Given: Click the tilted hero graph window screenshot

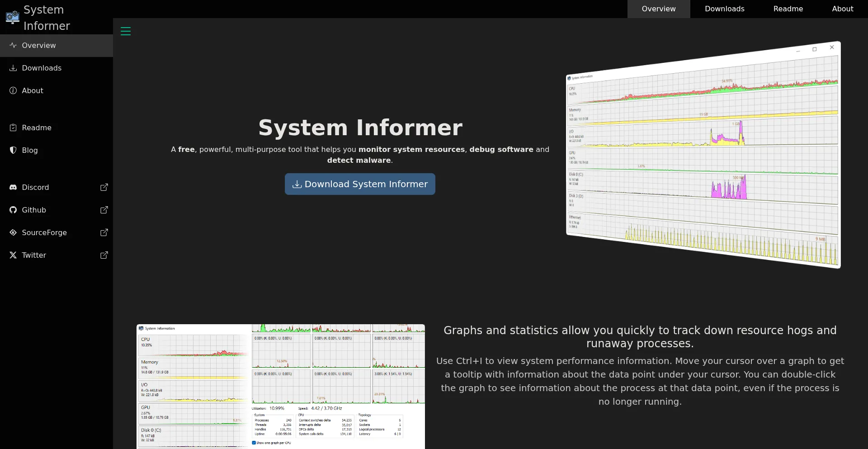Looking at the screenshot, I should click(x=703, y=155).
